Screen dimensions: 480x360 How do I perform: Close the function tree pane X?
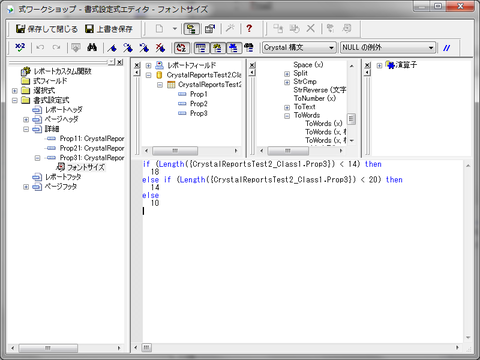coord(252,65)
